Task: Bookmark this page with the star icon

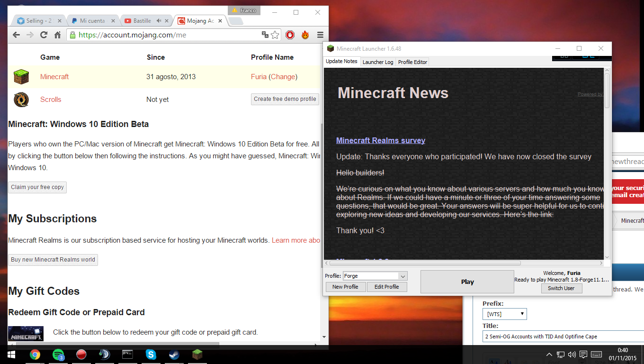Action: click(x=275, y=35)
